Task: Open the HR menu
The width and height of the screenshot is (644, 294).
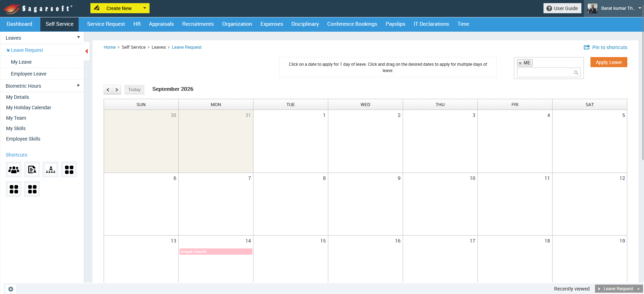Action: (137, 24)
